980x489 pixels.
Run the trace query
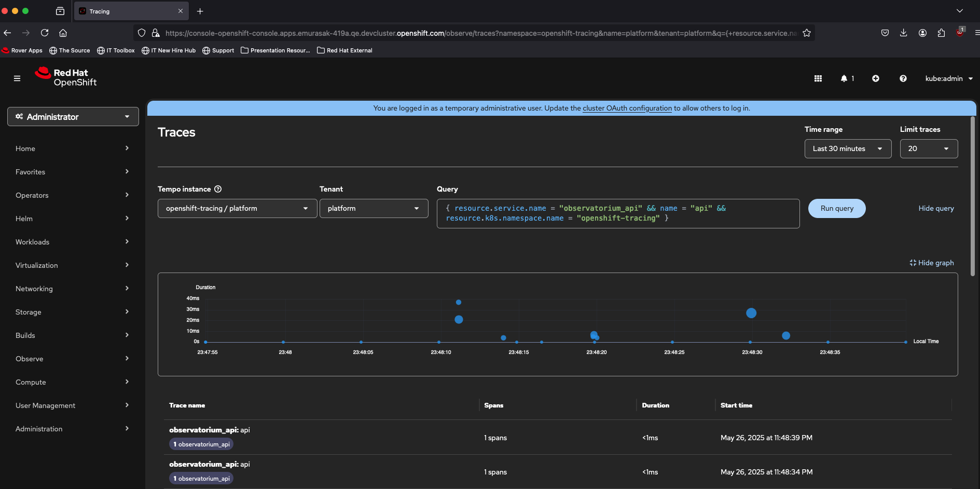click(836, 208)
